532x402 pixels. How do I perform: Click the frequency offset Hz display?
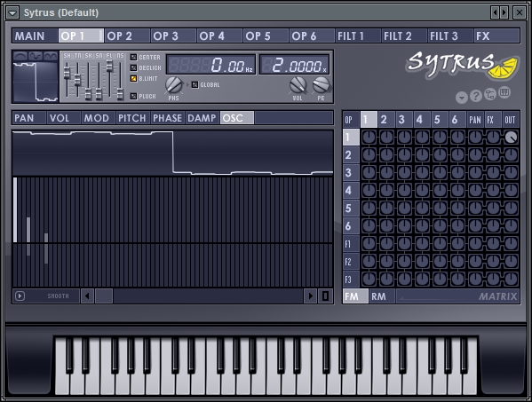(210, 65)
